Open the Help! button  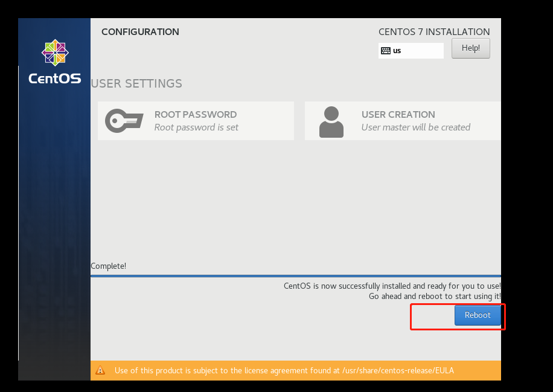coord(470,48)
